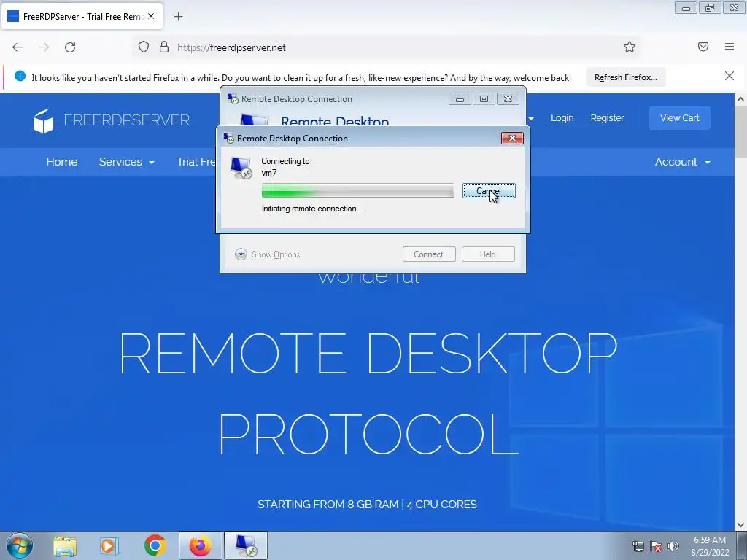Show site security padlock info
Screen dimensions: 747x560
click(164, 47)
